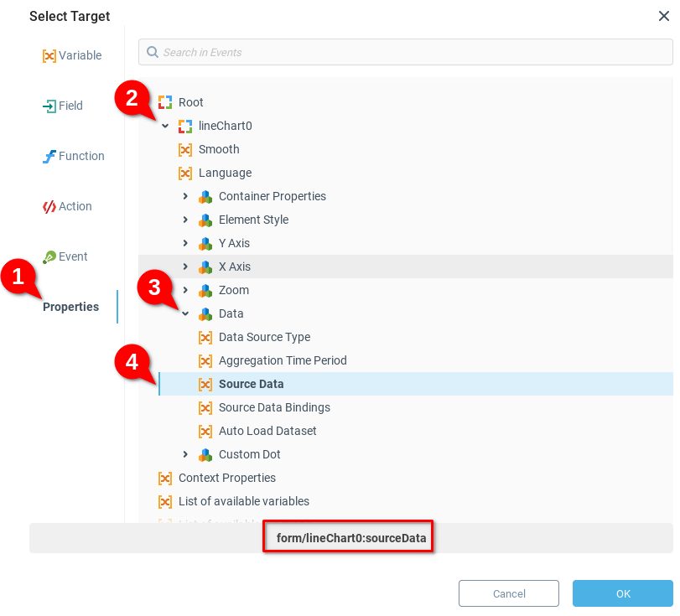Choose the Function category icon
This screenshot has width=680, height=616.
(49, 157)
